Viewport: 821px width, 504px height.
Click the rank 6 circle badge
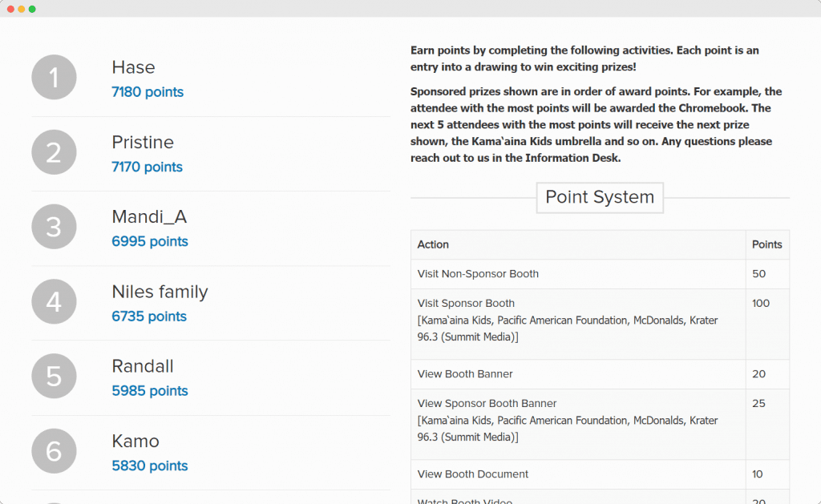coord(54,451)
